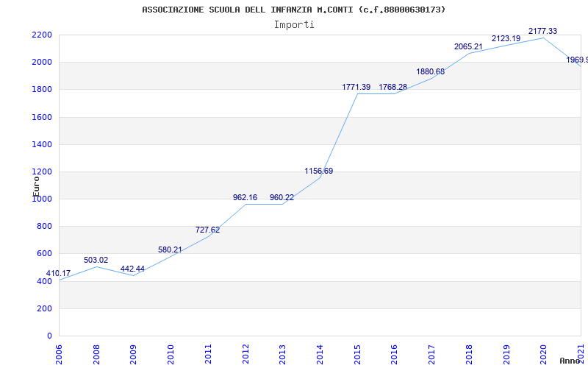This screenshot has width=588, height=368.
Task: Click x-axis year 2011
Action: [x=208, y=354]
